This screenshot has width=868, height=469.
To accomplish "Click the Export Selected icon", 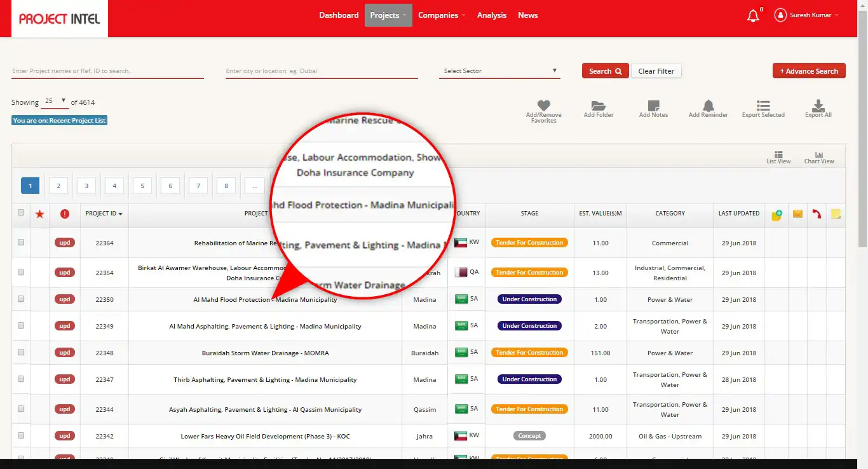I will (763, 105).
